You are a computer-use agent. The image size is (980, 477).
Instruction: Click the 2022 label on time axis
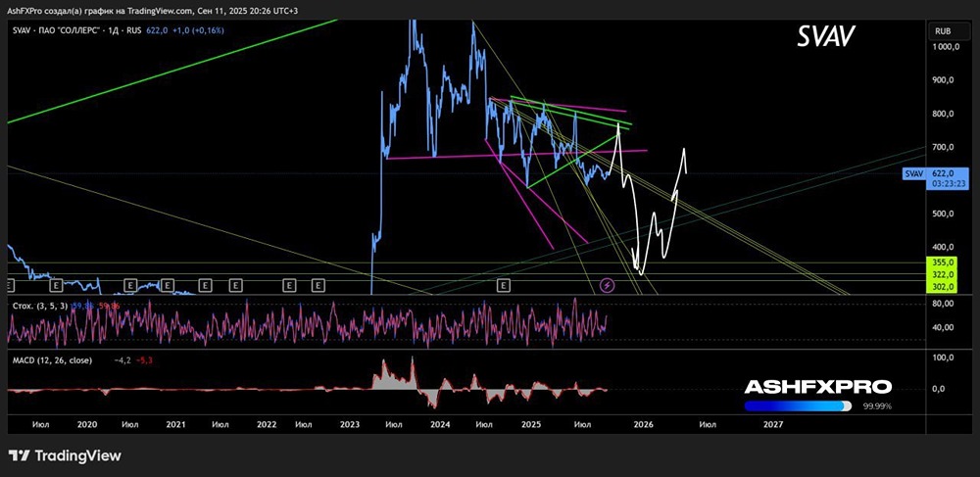pos(267,424)
